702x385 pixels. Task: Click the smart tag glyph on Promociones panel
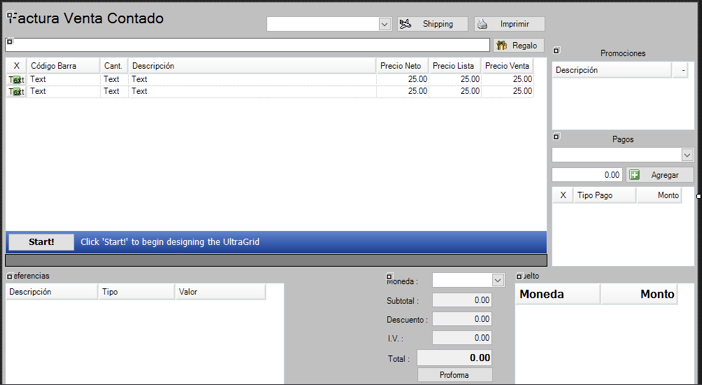[556, 50]
